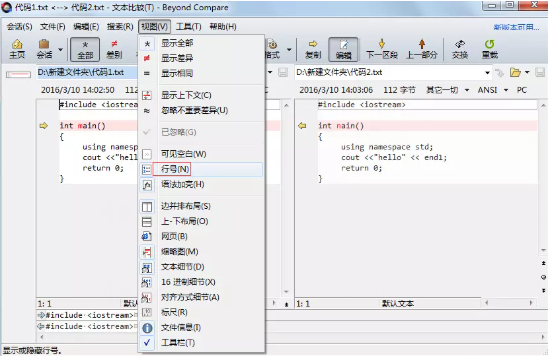Image resolution: width=548 pixels, height=360 pixels.
Task: Toggle 16 进制细节(X) hex details
Action: (201, 282)
